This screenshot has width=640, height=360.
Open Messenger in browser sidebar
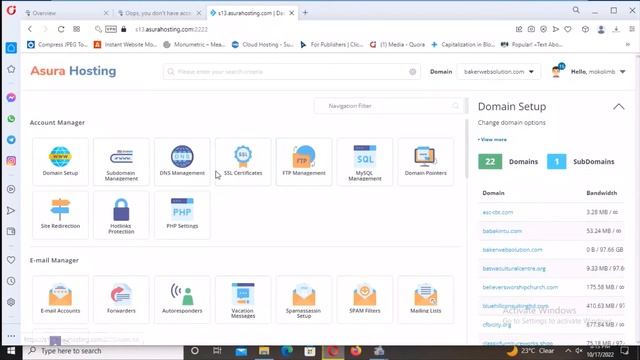click(x=11, y=98)
